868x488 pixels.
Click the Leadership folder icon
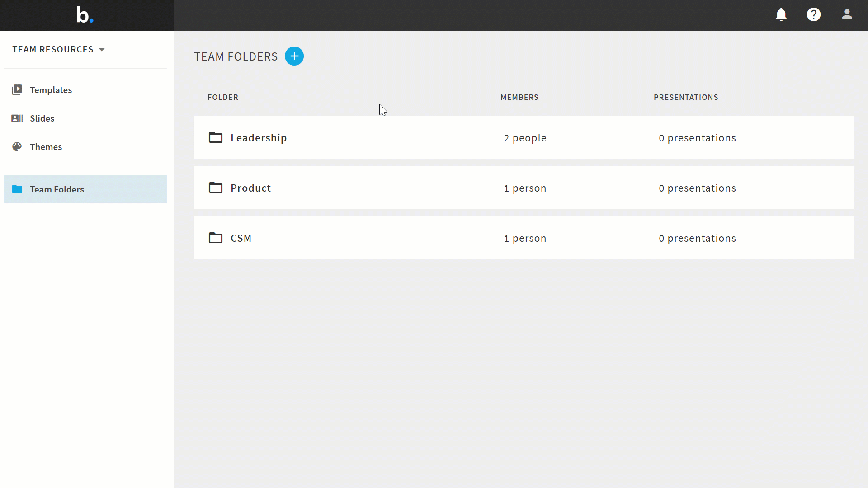[216, 137]
